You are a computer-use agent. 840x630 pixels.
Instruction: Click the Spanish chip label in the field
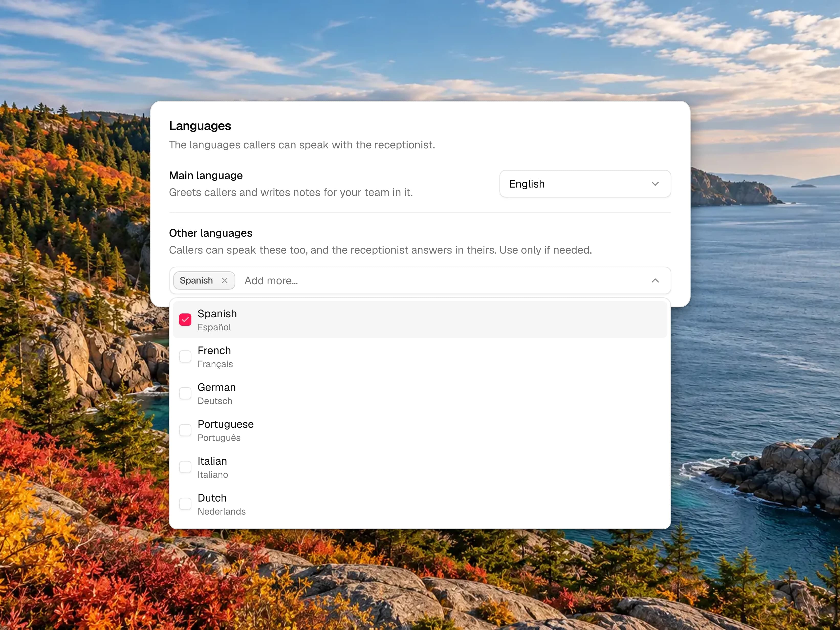(x=196, y=281)
